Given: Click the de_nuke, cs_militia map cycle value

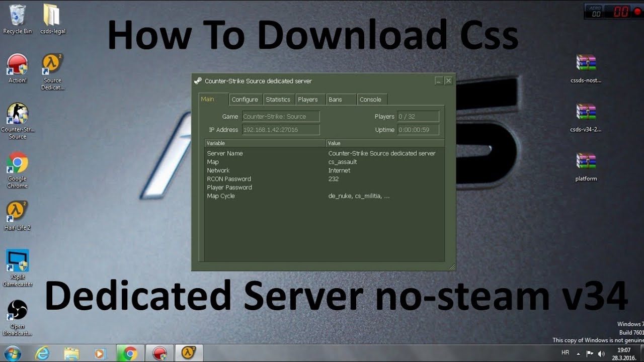Looking at the screenshot, I should [x=359, y=196].
